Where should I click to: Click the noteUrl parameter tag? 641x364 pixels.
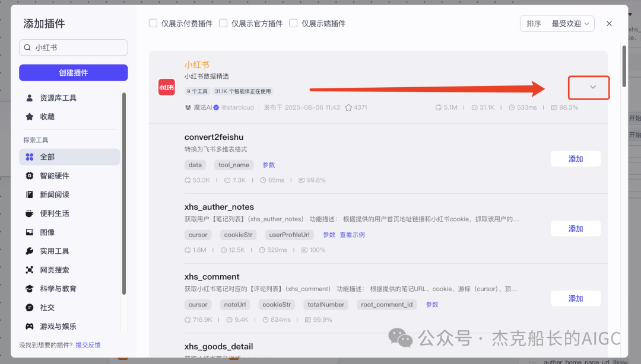coord(235,305)
